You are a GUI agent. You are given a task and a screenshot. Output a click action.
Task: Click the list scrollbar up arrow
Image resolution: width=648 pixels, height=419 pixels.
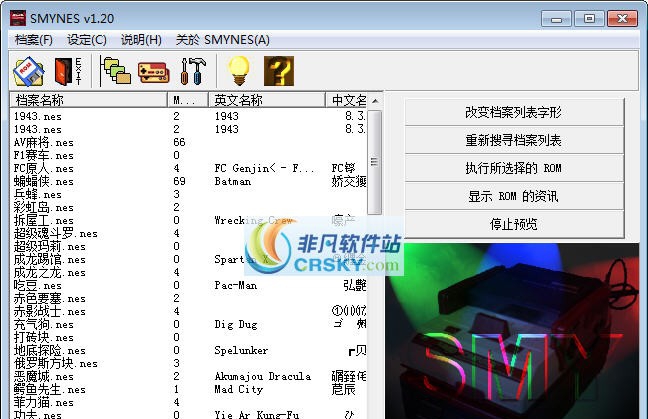click(x=375, y=100)
